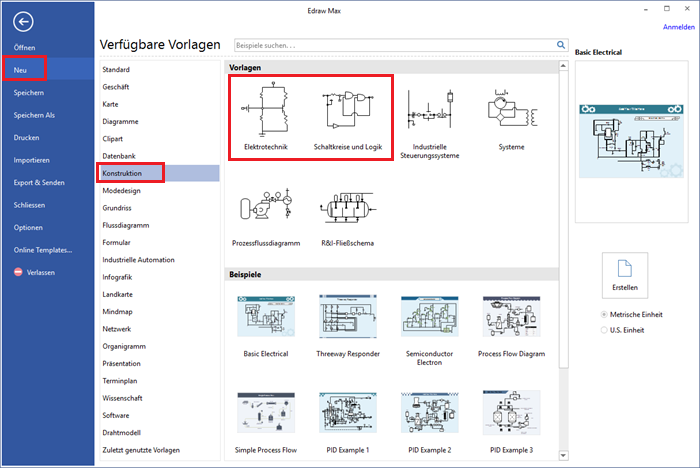Click the Erstellen document icon
Viewport: 700px width, 468px height.
click(625, 268)
